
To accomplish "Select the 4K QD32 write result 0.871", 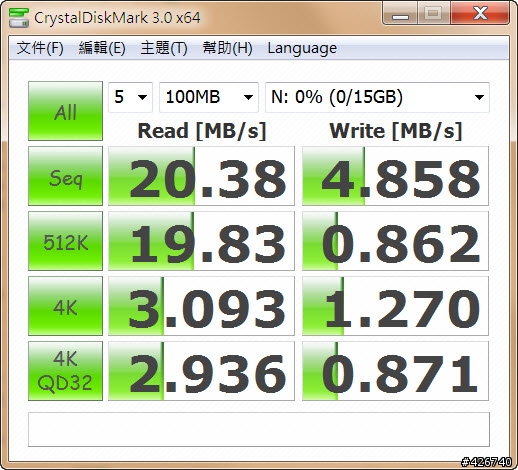I will 395,371.
